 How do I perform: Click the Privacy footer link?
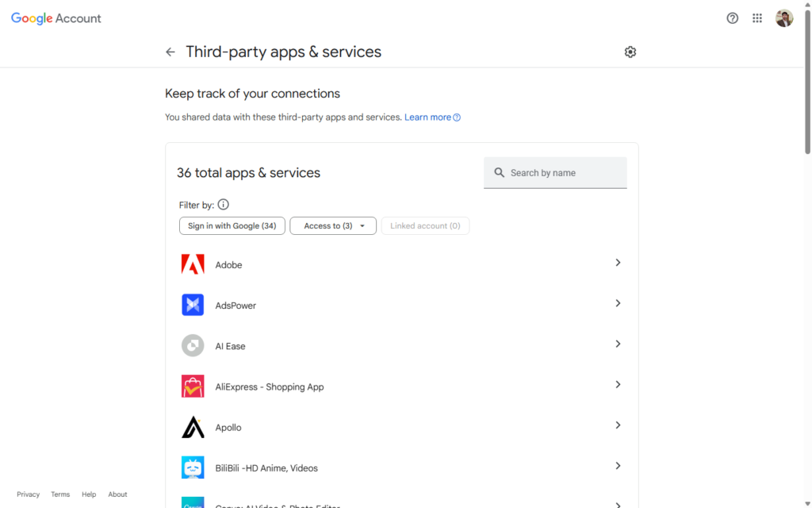28,495
